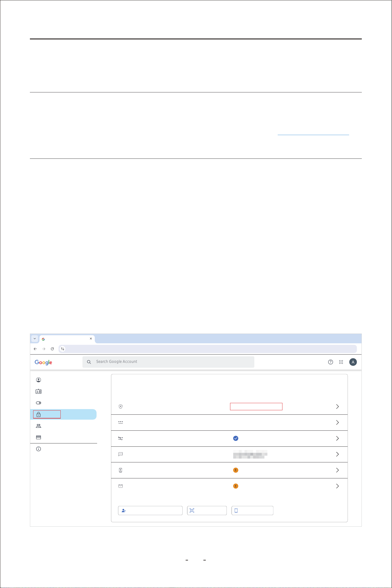This screenshot has width=392, height=588.
Task: Open the Data & privacy toggle-shaped sidebar icon
Action: (x=38, y=403)
